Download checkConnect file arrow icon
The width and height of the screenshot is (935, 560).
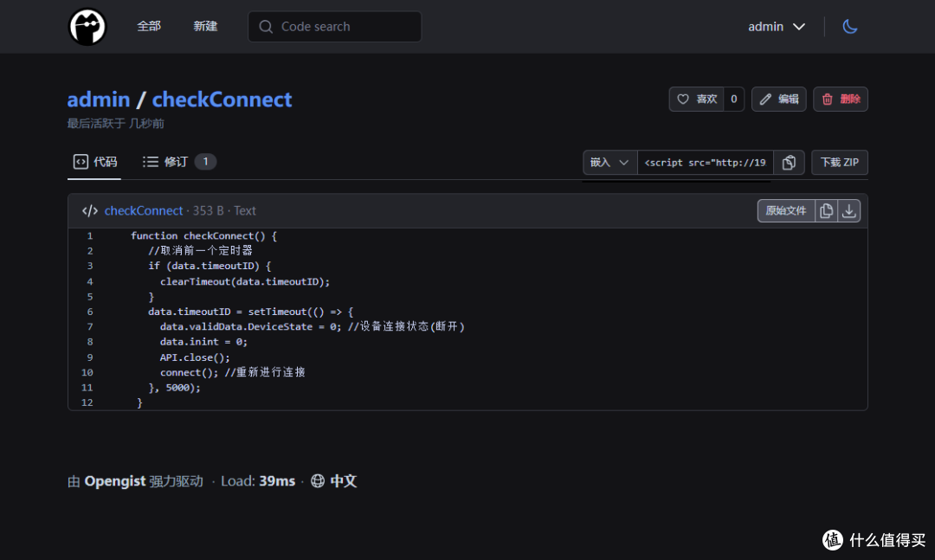pos(848,210)
